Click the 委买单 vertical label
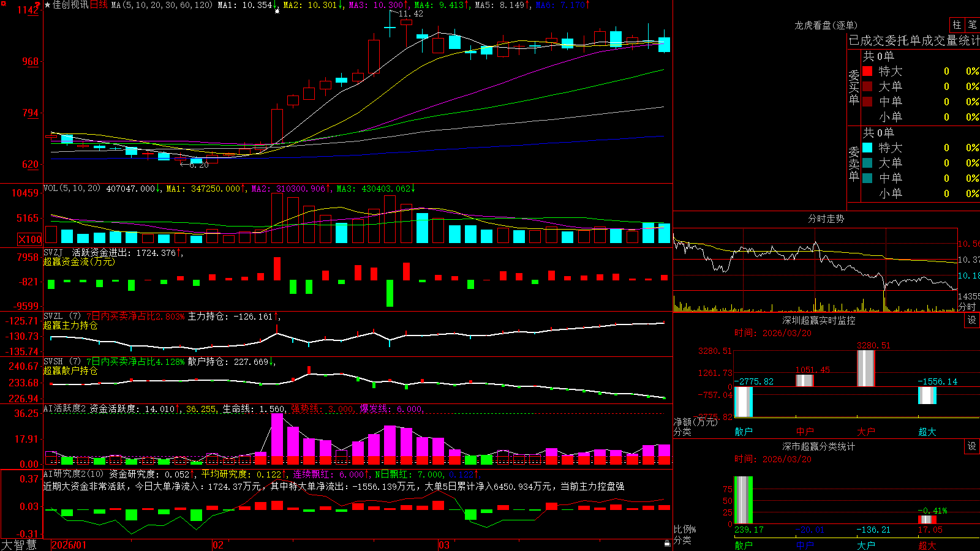 pyautogui.click(x=854, y=87)
